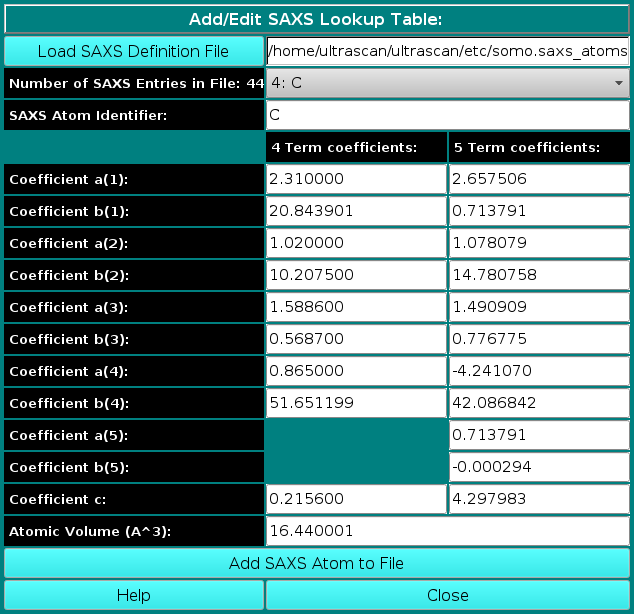Image resolution: width=634 pixels, height=614 pixels.
Task: Click 5-term coefficient a(4) field -4.241070
Action: tap(538, 371)
